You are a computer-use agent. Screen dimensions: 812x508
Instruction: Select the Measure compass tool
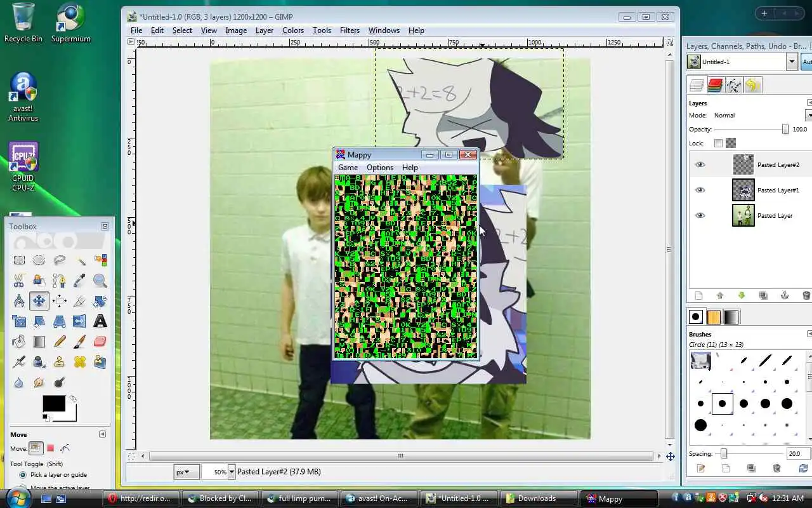[19, 301]
